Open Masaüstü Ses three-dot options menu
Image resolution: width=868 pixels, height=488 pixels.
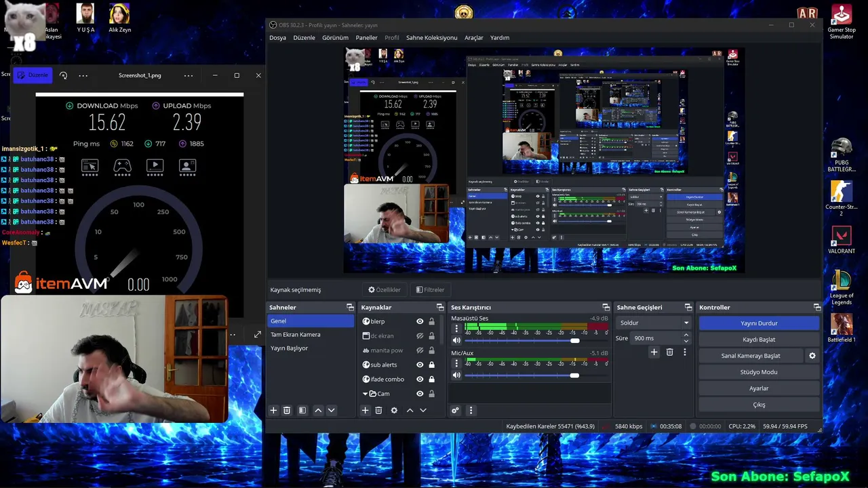456,329
